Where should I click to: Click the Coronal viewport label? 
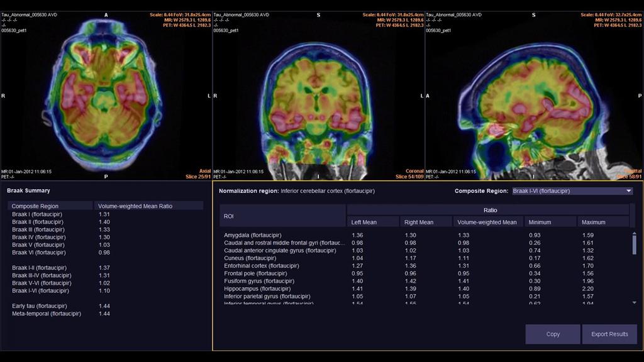coord(414,169)
